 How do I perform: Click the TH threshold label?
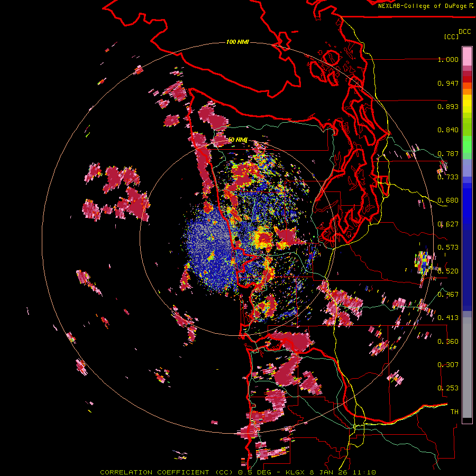(x=454, y=412)
